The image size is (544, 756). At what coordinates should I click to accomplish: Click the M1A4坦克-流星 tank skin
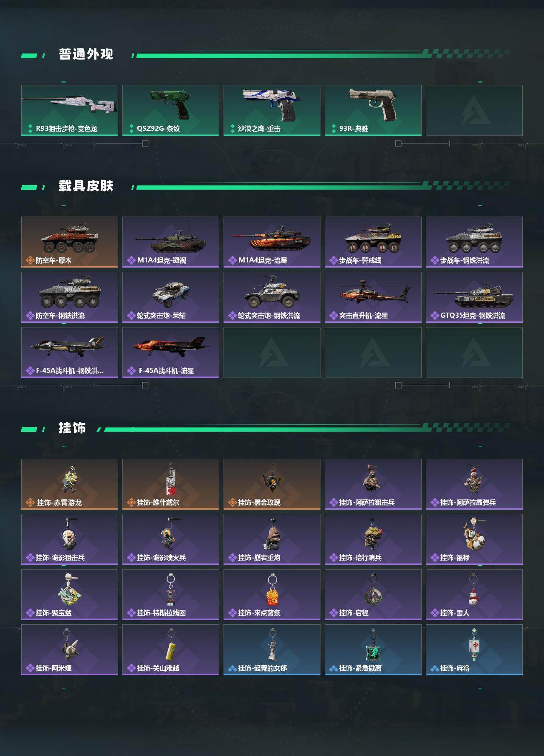point(272,242)
